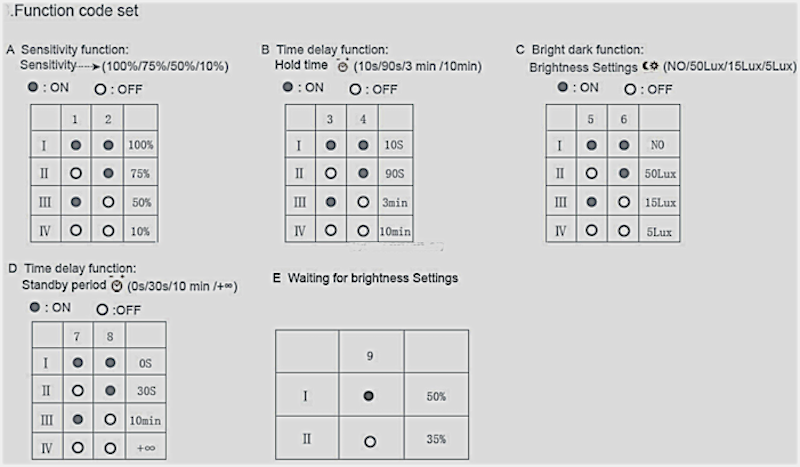Toggle switch 9 dot in 50% row
Viewport: 800px width, 467px height.
click(368, 396)
